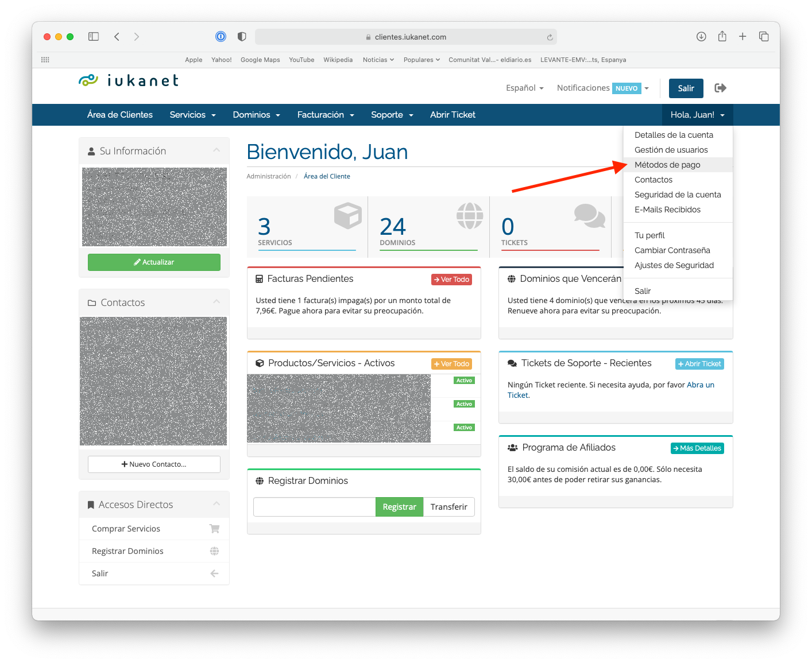
Task: Open Safari downloads icon
Action: [x=701, y=37]
